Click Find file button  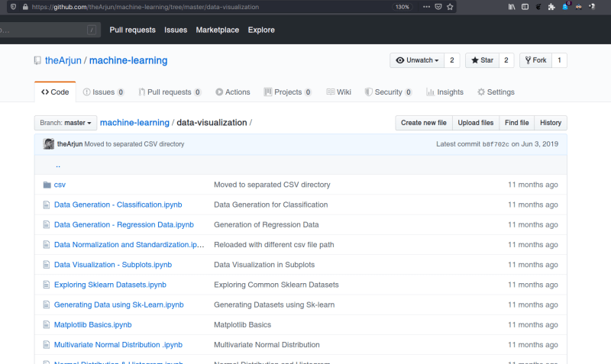[x=517, y=123]
